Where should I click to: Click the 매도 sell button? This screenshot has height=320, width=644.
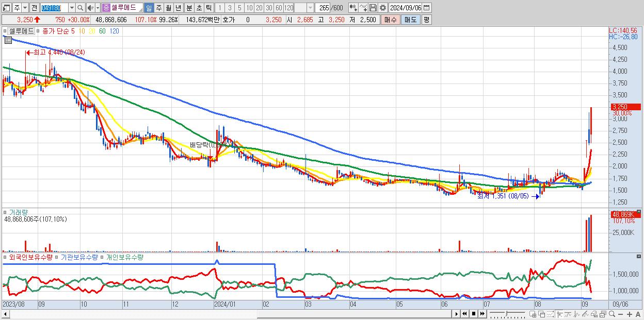[410, 20]
